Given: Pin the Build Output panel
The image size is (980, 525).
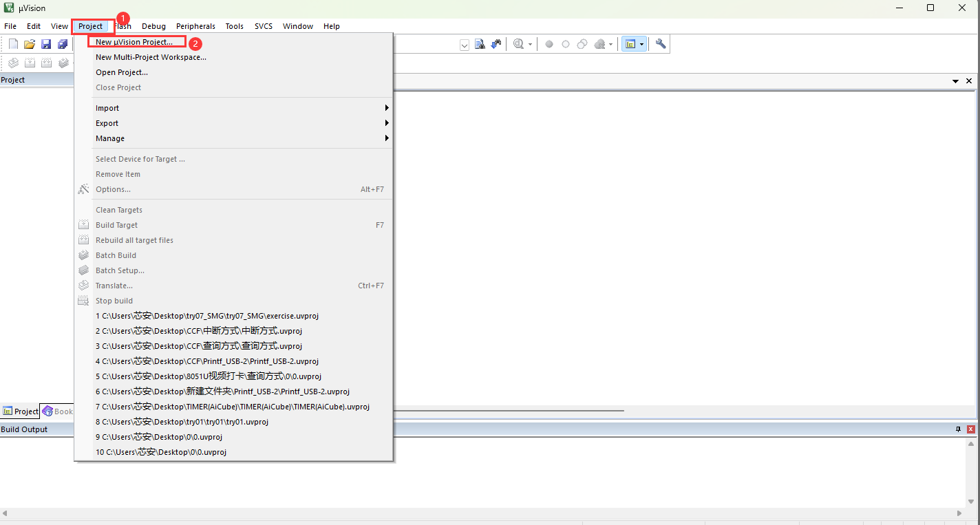Looking at the screenshot, I should click(x=958, y=429).
